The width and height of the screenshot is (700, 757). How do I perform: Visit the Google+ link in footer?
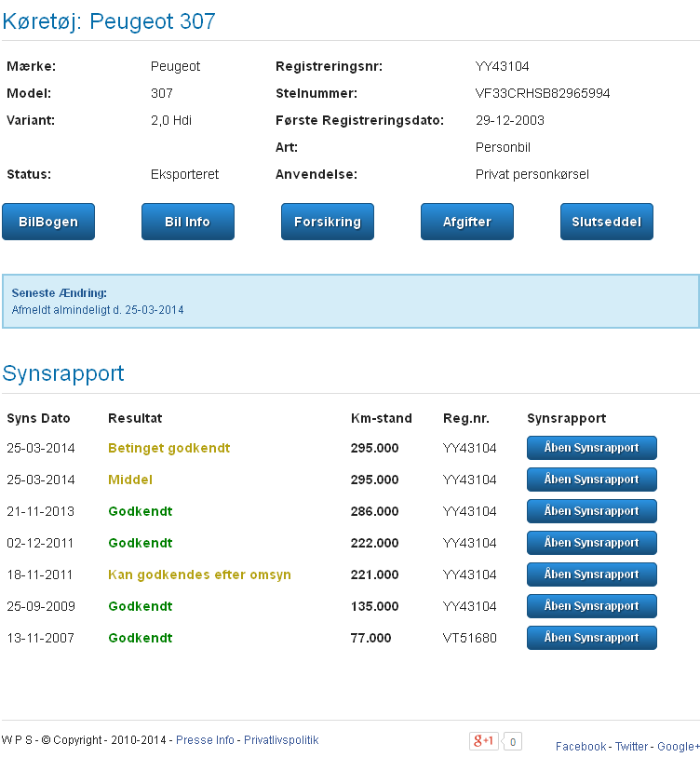tap(679, 747)
